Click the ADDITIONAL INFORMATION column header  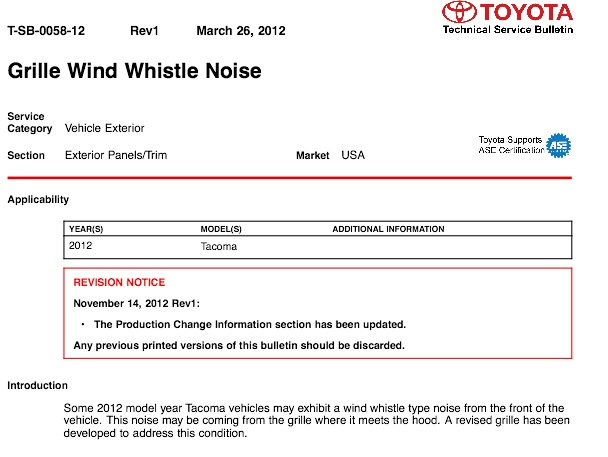[389, 229]
